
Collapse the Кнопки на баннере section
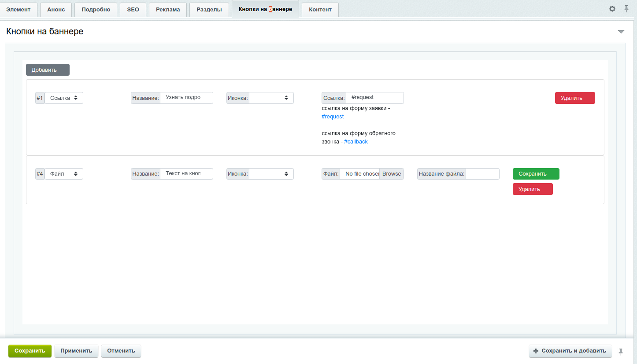click(x=621, y=32)
